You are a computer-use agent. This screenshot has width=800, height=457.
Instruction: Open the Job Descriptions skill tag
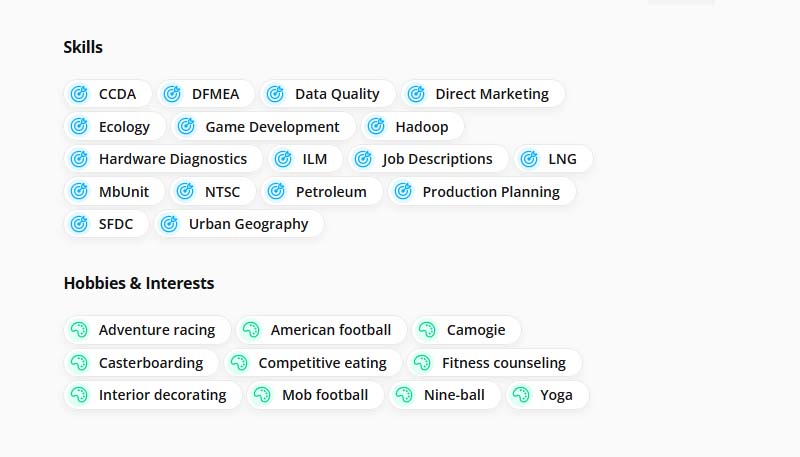(x=428, y=159)
